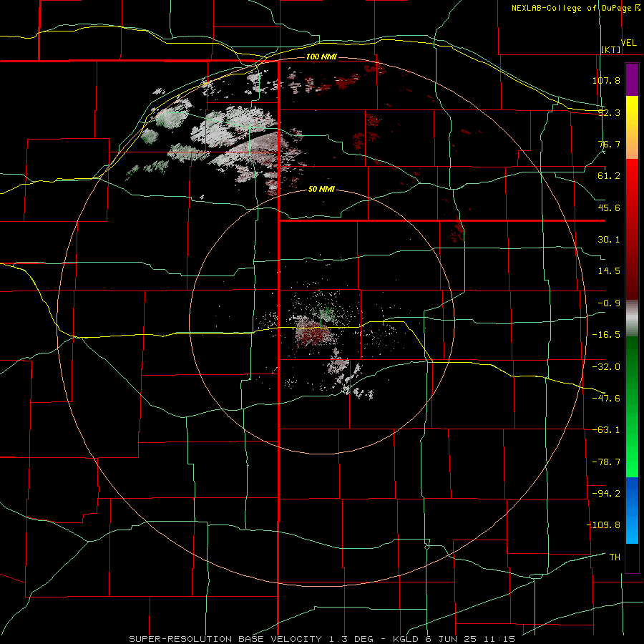Image resolution: width=644 pixels, height=644 pixels.
Task: Click the 92.3 velocity scale value
Action: pos(609,112)
